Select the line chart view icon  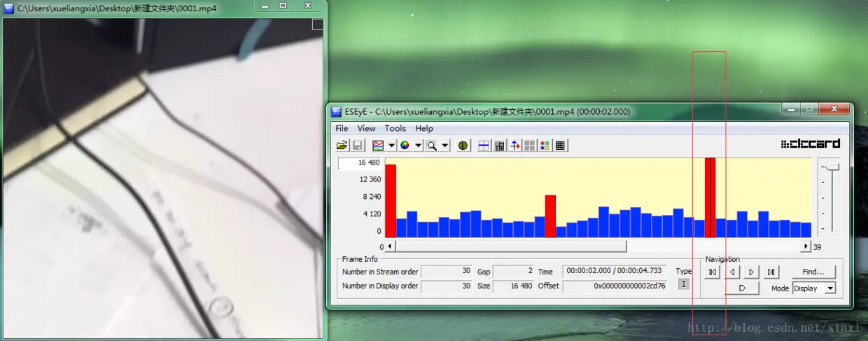[x=379, y=145]
